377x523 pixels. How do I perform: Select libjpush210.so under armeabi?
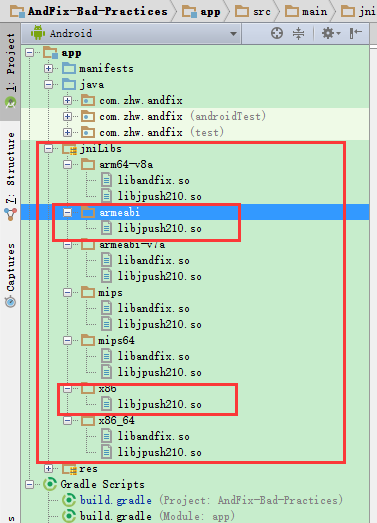159,228
